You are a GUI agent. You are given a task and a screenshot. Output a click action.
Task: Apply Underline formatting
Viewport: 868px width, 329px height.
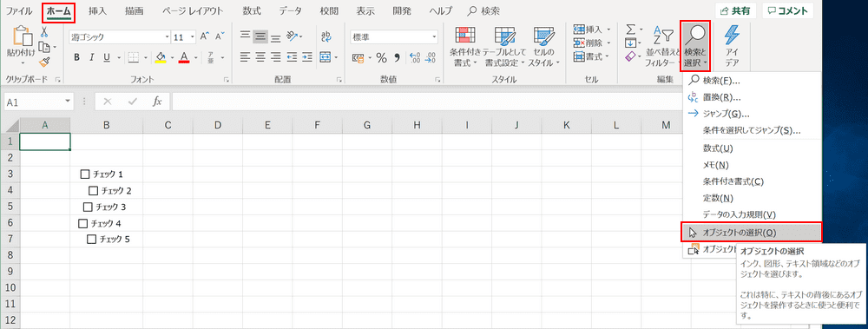tap(106, 57)
